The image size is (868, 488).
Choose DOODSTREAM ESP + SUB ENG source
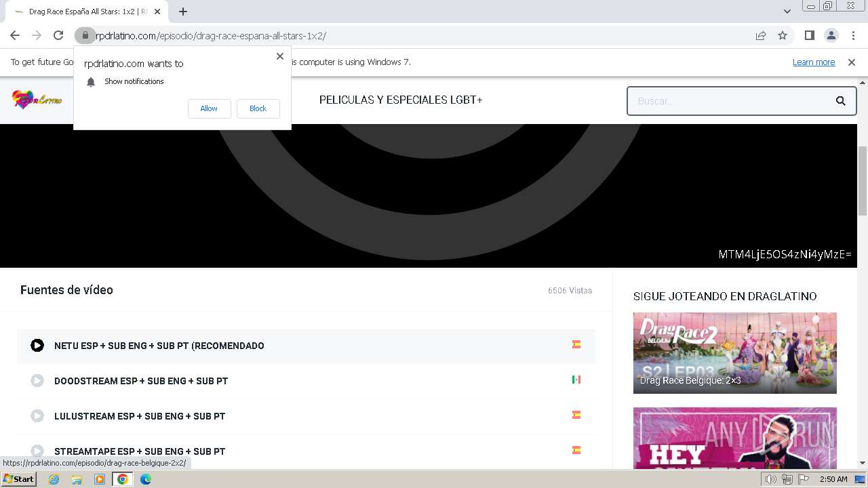click(306, 381)
